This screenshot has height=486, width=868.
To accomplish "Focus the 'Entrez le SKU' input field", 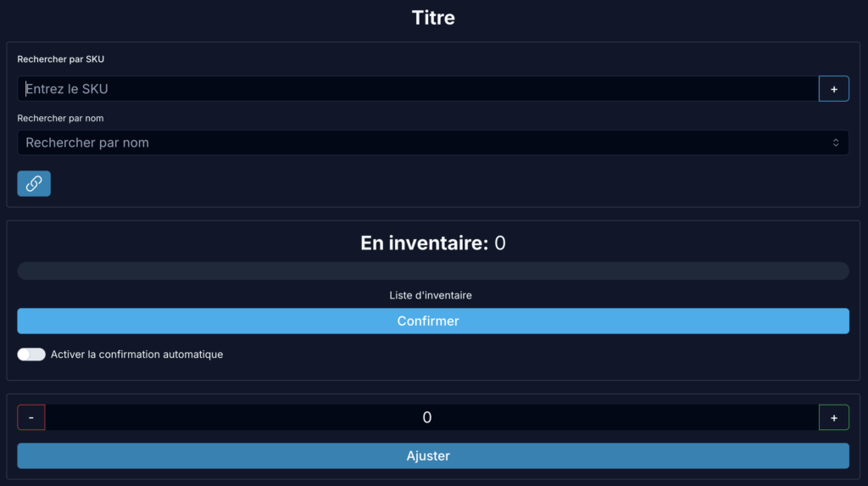I will [x=417, y=89].
